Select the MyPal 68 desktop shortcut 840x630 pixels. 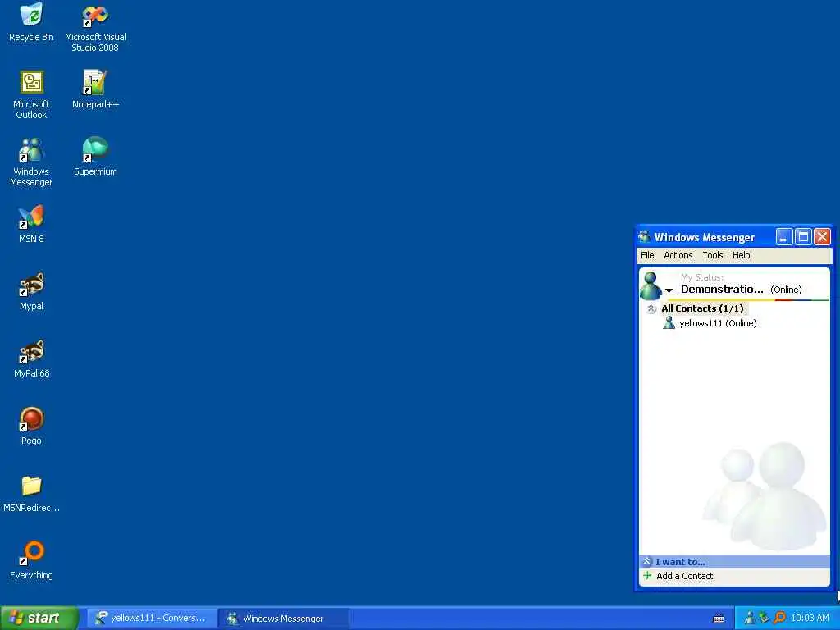pyautogui.click(x=32, y=358)
